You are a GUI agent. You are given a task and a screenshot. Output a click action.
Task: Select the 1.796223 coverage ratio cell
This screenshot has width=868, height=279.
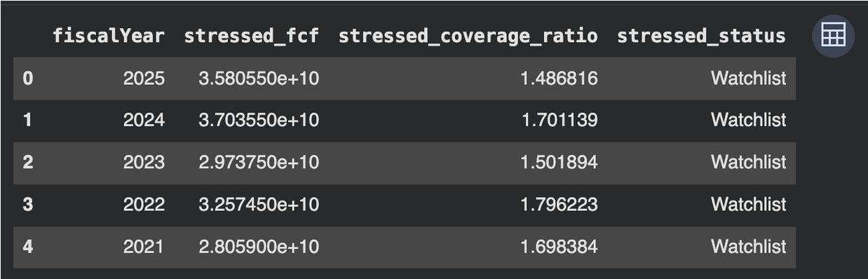tap(559, 204)
